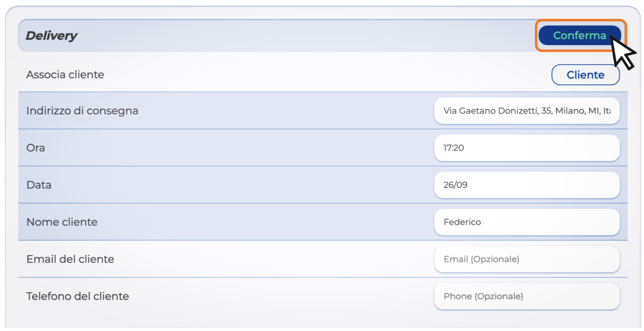This screenshot has height=331, width=644.
Task: Open the Cliente association button
Action: [585, 75]
